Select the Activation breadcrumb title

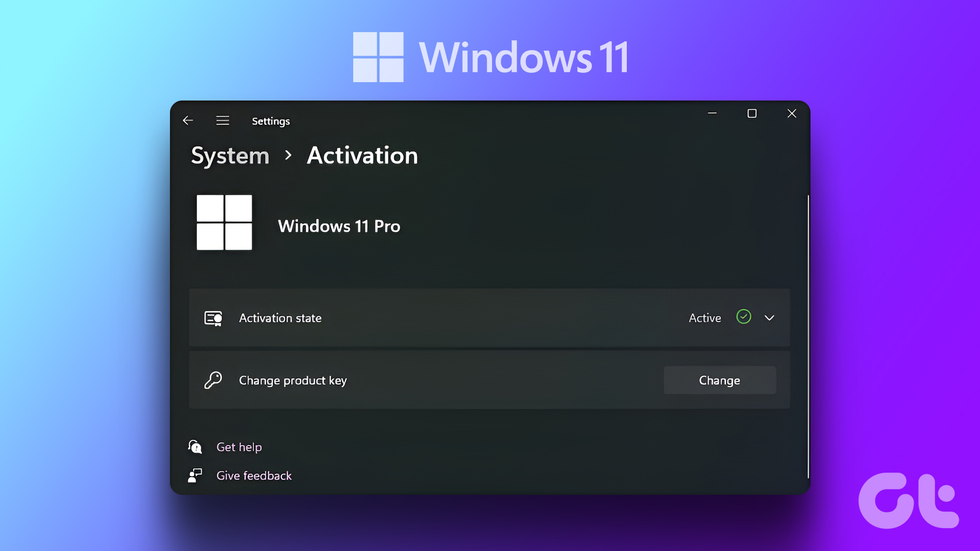coord(362,156)
